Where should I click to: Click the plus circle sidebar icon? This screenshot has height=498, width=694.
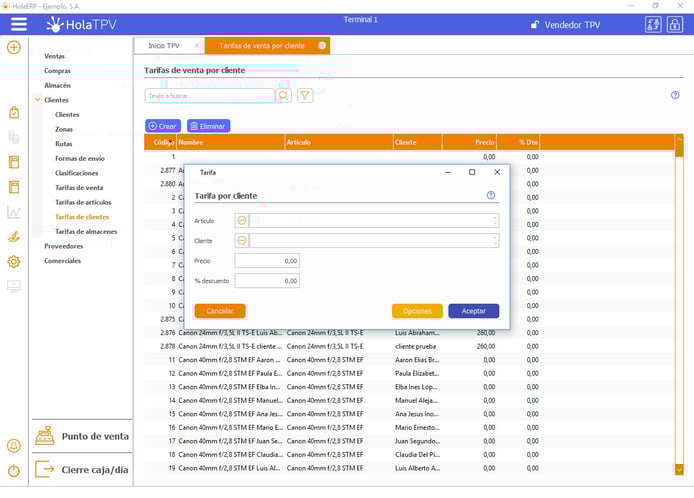14,47
